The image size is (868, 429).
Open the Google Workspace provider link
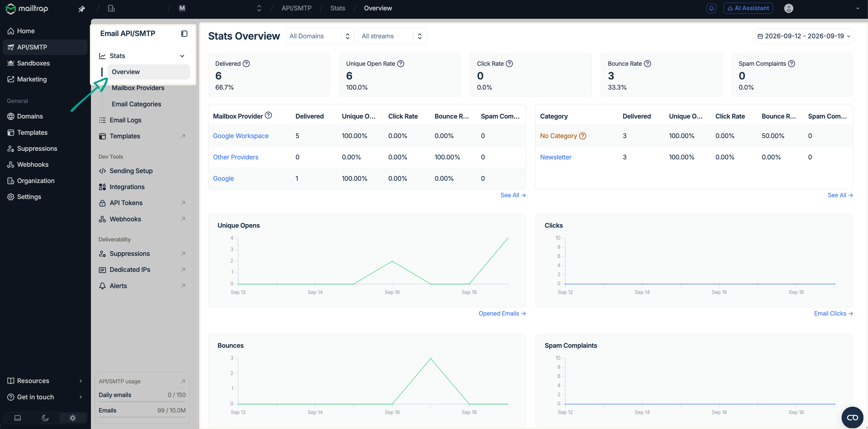pos(241,136)
